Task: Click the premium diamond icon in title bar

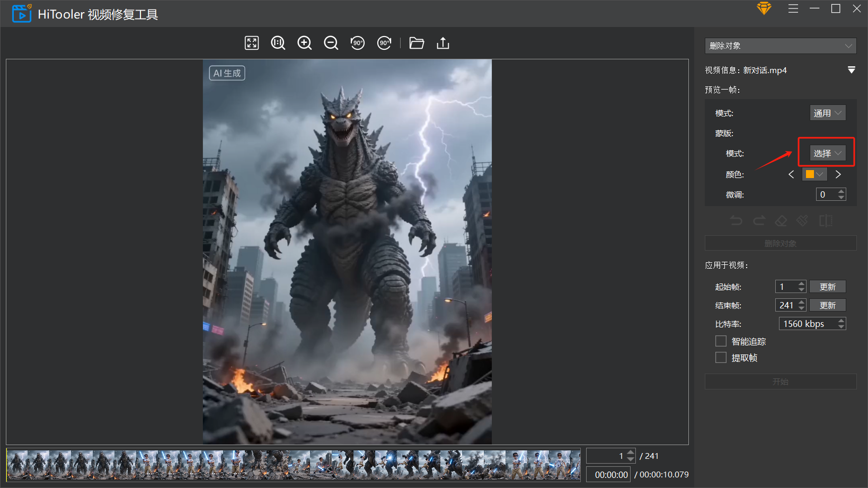Action: tap(764, 8)
